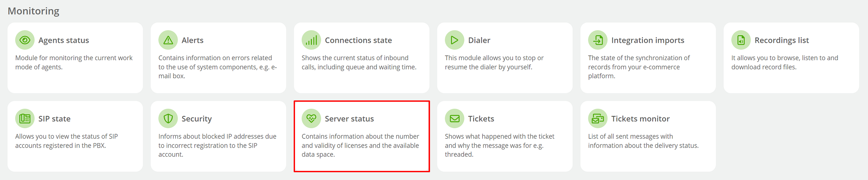
Task: Click the Server status heartbeat icon
Action: coord(312,118)
